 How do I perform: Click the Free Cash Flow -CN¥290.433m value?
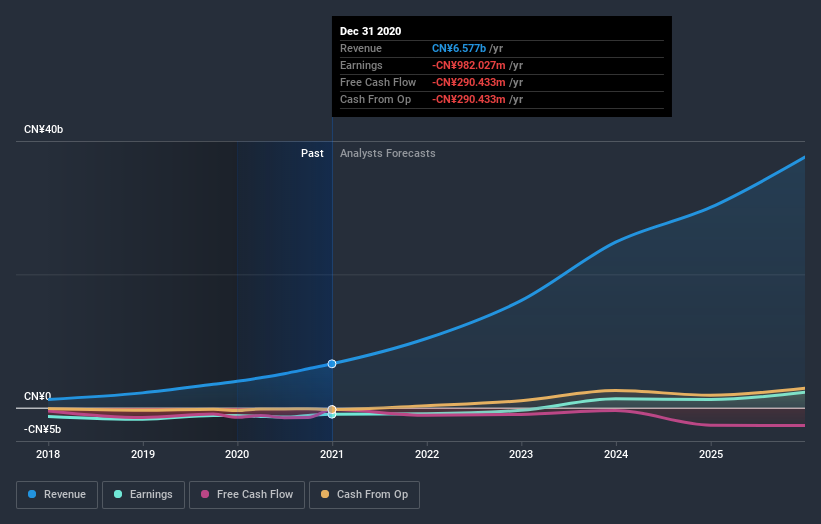469,82
